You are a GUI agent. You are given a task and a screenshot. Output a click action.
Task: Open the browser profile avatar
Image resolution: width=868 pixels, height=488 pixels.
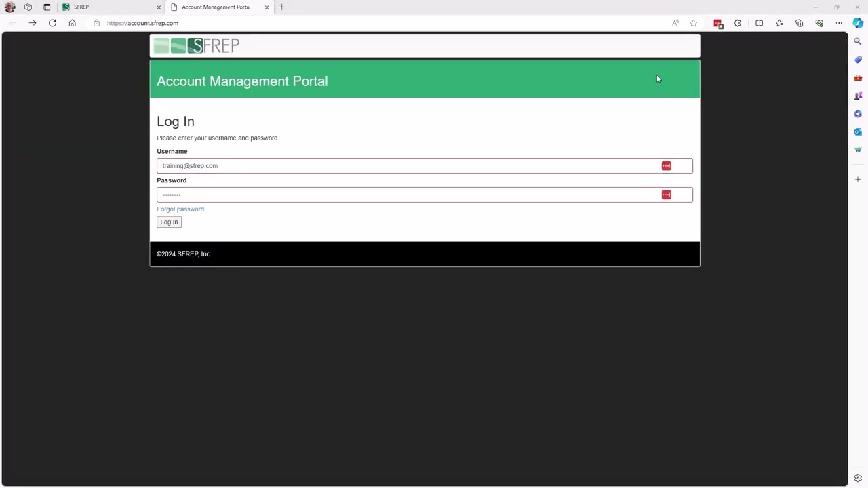[9, 7]
